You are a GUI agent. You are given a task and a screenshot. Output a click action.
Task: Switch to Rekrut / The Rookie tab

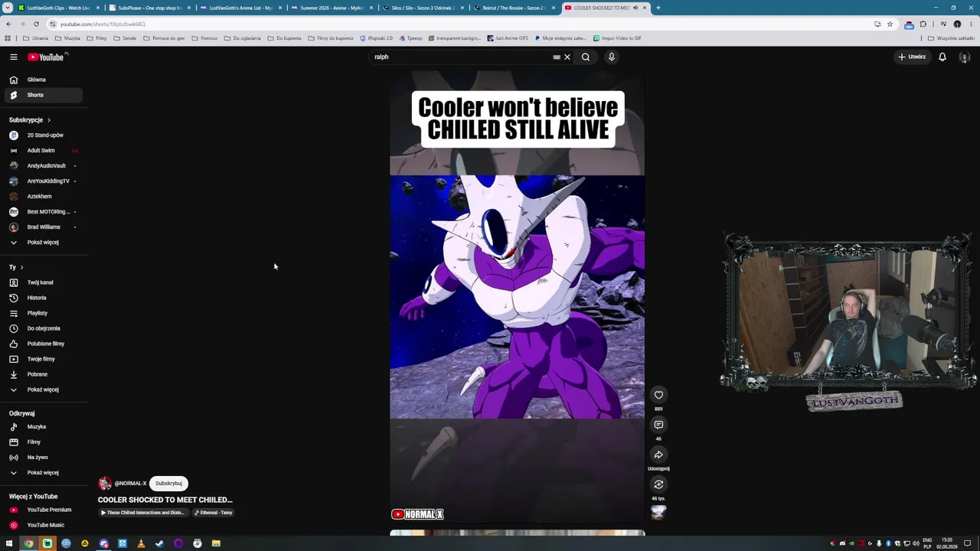click(514, 8)
